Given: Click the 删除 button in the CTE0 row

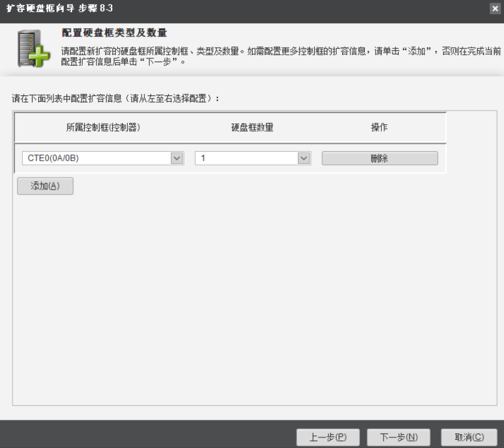Looking at the screenshot, I should (380, 158).
